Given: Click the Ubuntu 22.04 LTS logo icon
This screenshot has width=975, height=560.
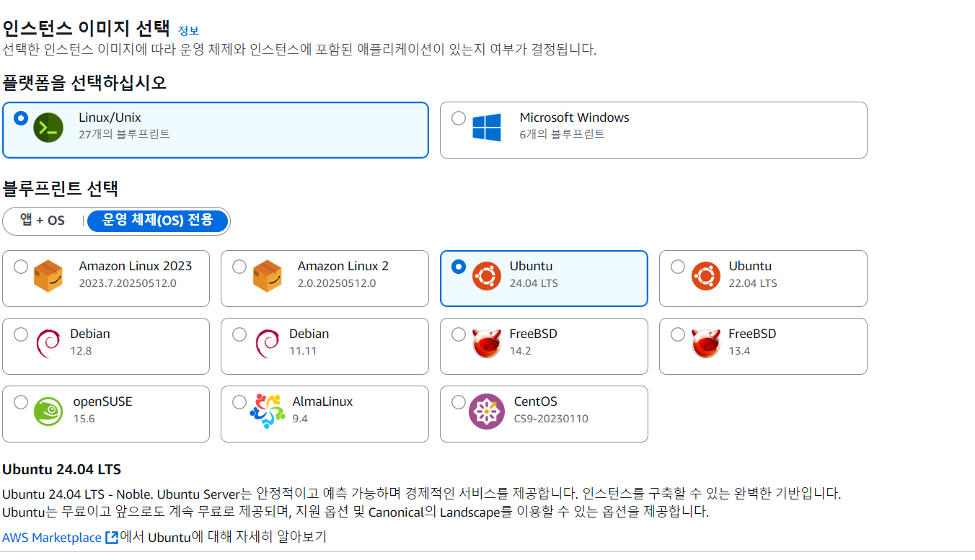Looking at the screenshot, I should point(706,276).
